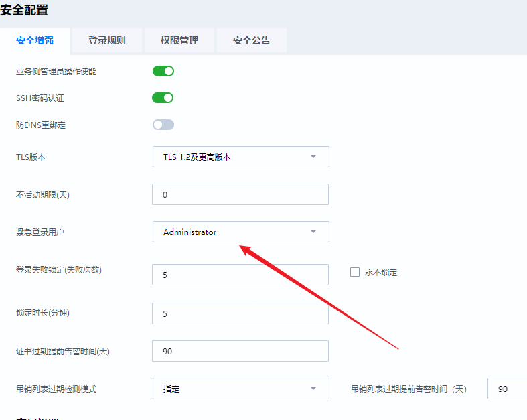This screenshot has width=527, height=420.
Task: Click the 永不锁定 label text
Action: click(x=381, y=273)
